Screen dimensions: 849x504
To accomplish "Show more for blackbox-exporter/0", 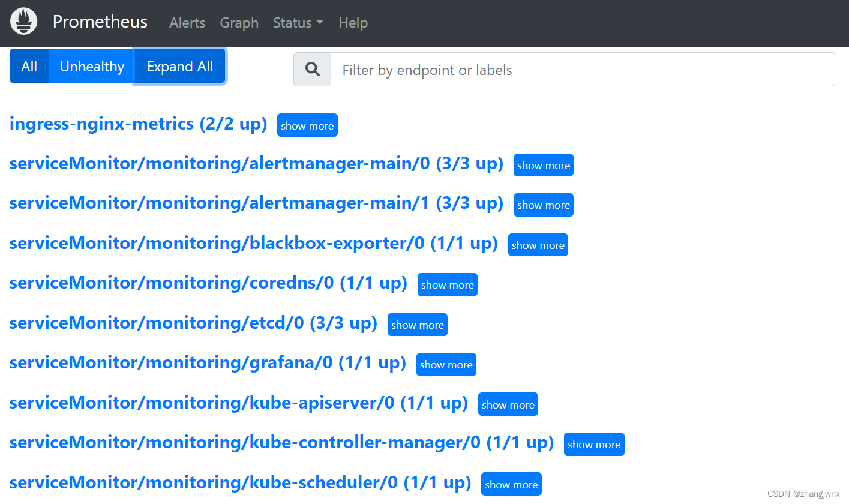I will pos(538,245).
